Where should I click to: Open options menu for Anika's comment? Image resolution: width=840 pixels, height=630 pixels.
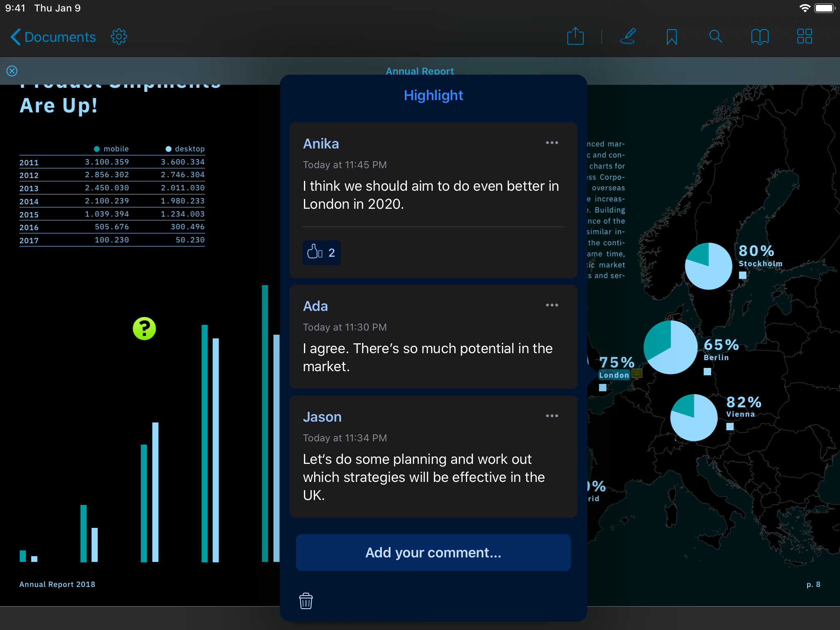click(552, 143)
